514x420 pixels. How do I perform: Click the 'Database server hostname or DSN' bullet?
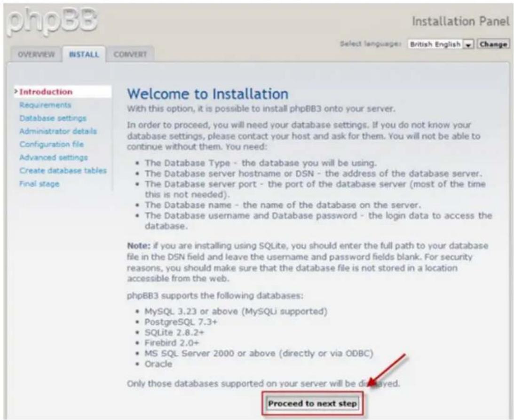click(x=313, y=174)
